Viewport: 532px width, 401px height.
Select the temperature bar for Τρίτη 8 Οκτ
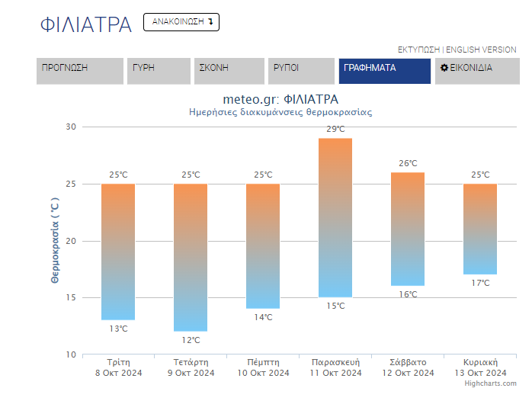[118, 252]
